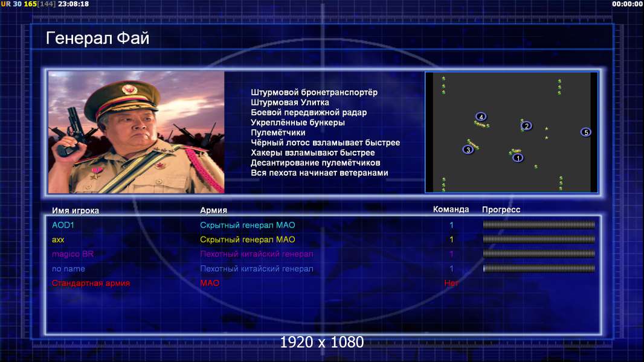Image resolution: width=644 pixels, height=362 pixels.
Task: Click General Fai portrait image
Action: tap(137, 132)
